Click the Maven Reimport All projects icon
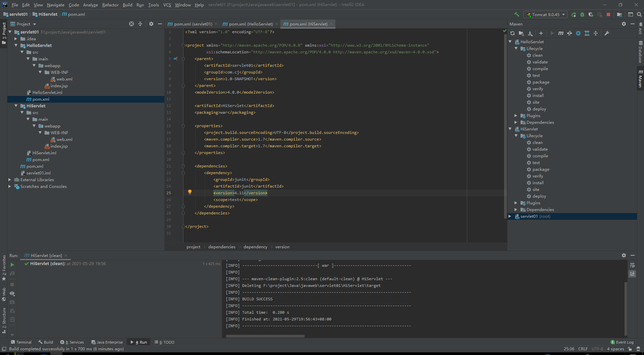Image resolution: width=644 pixels, height=355 pixels. (513, 33)
